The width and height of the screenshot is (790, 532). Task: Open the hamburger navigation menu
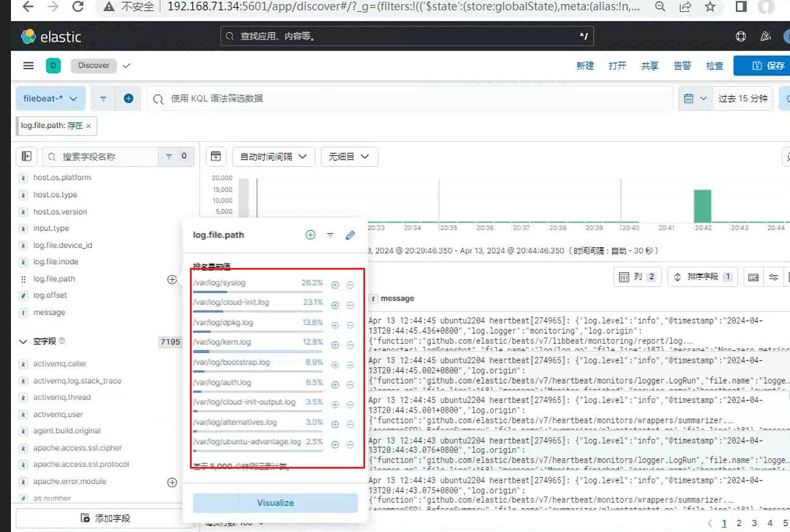(x=28, y=66)
